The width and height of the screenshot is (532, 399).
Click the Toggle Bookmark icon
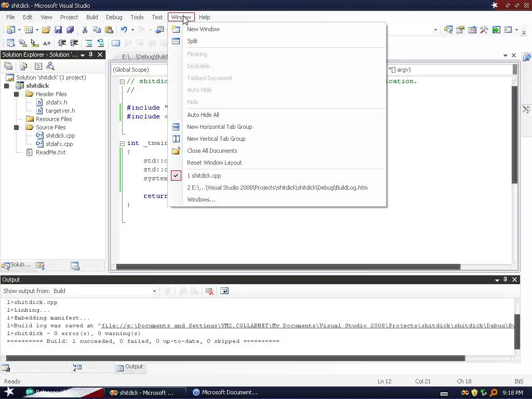[116, 43]
